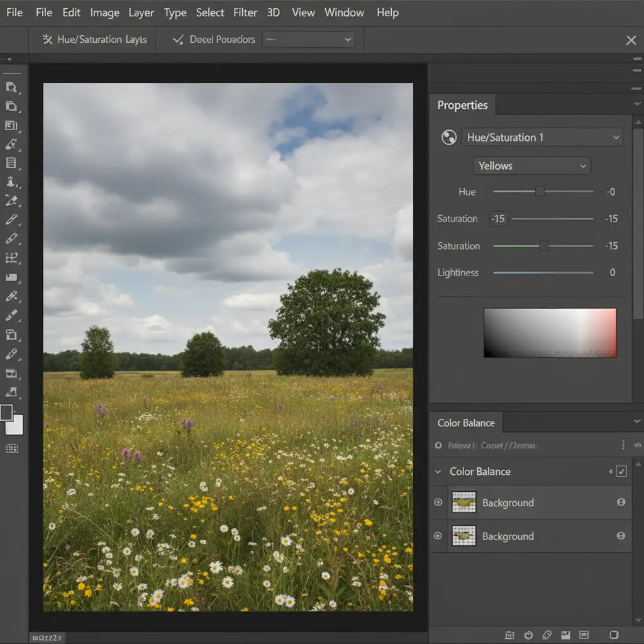This screenshot has height=644, width=644.
Task: Click the dashed-grid quick mask icon below swatches
Action: point(12,448)
